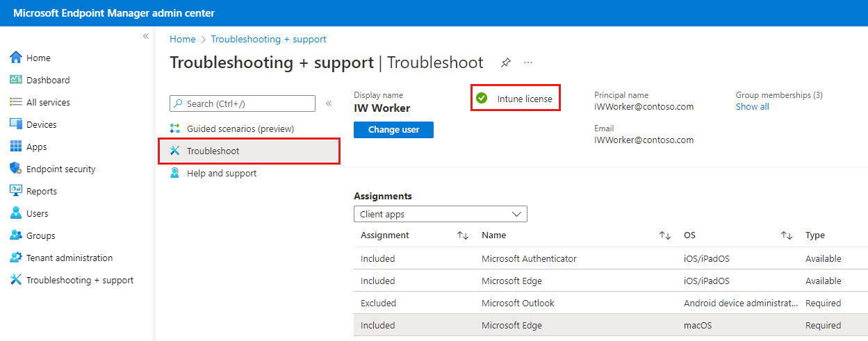The height and width of the screenshot is (341, 868).
Task: Select Guided scenarios (preview) menu item
Action: tap(240, 128)
